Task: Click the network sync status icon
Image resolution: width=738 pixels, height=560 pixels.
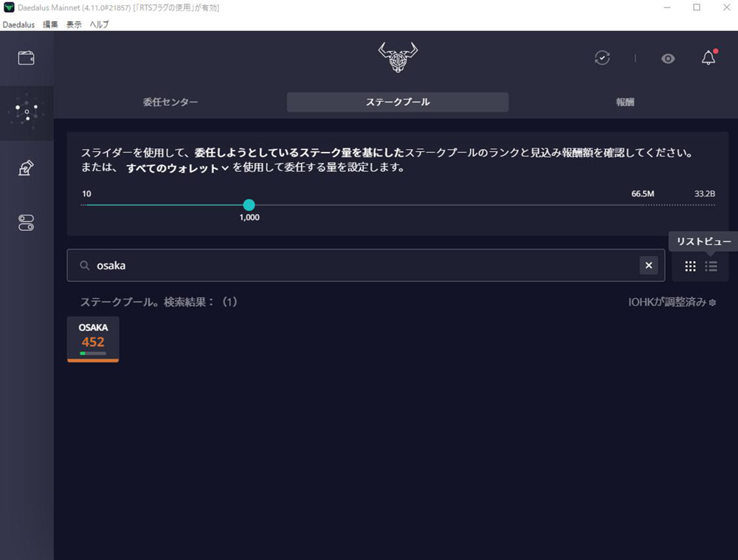Action: 602,58
